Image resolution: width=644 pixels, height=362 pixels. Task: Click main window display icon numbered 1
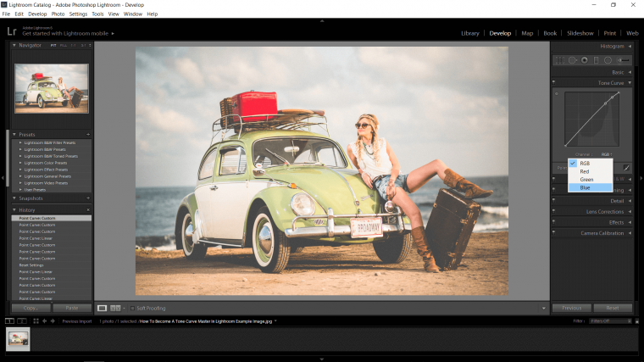(9, 321)
